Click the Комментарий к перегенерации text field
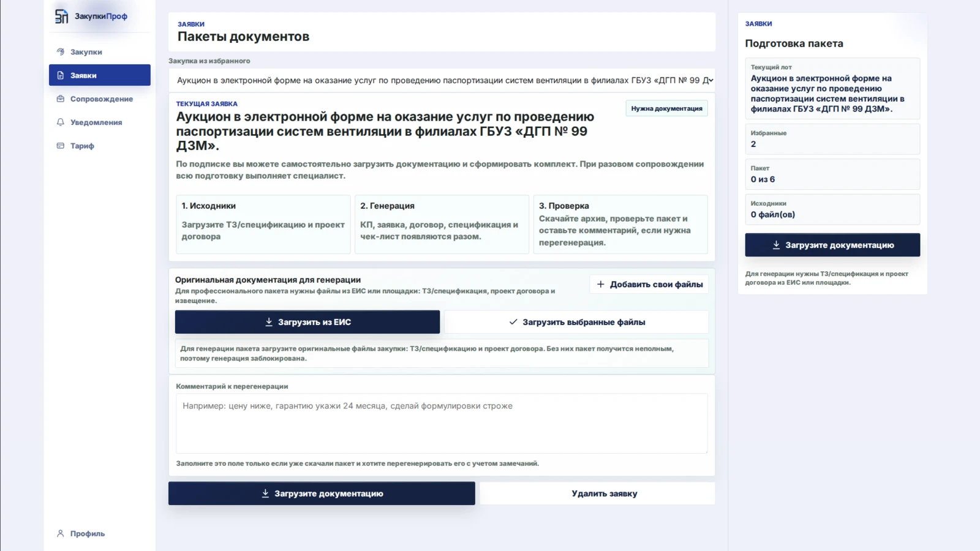The image size is (980, 551). pyautogui.click(x=442, y=424)
